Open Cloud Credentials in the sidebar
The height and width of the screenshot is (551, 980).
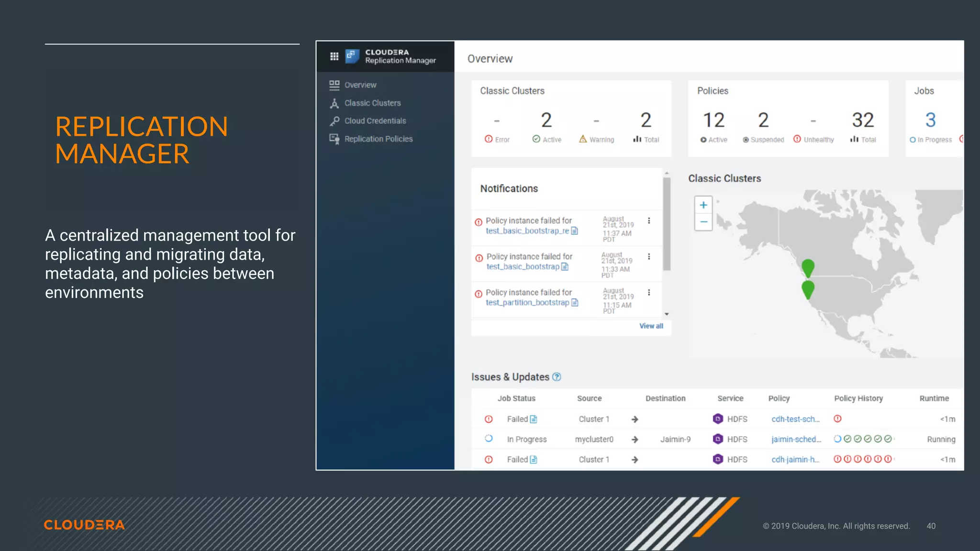pyautogui.click(x=375, y=121)
